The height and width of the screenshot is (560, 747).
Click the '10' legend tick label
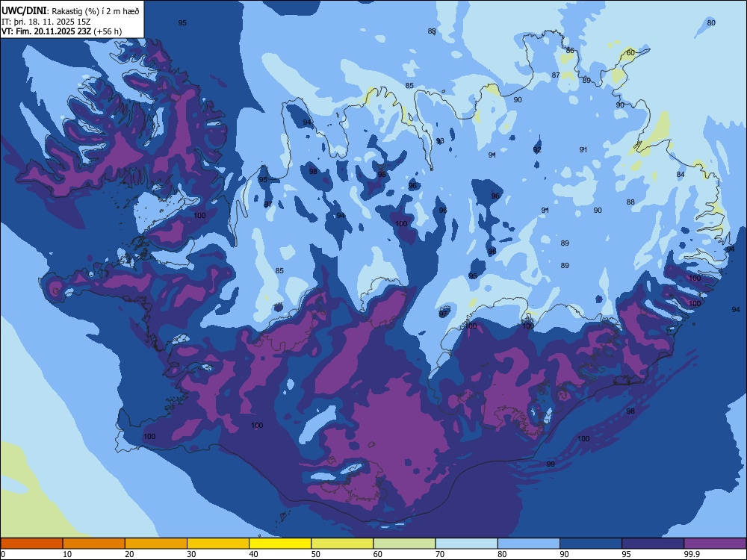tap(67, 554)
